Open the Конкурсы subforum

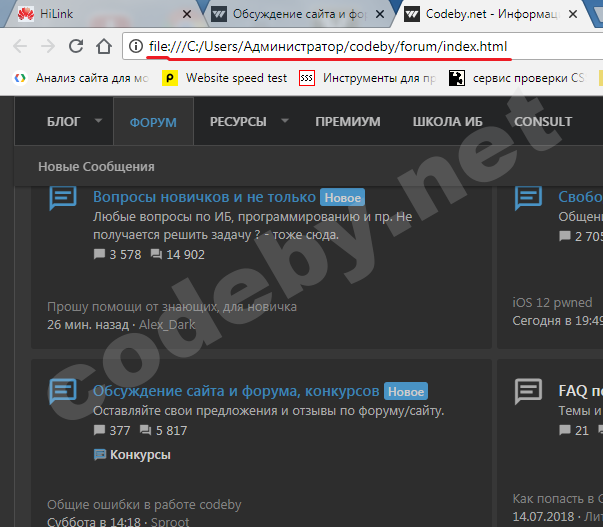pyautogui.click(x=140, y=455)
